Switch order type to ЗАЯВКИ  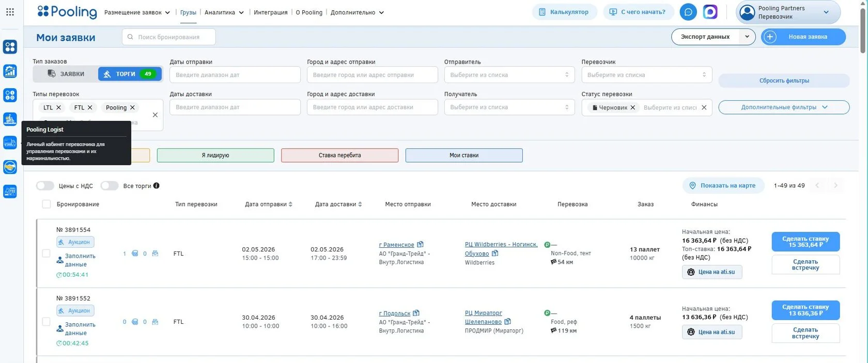tap(66, 74)
